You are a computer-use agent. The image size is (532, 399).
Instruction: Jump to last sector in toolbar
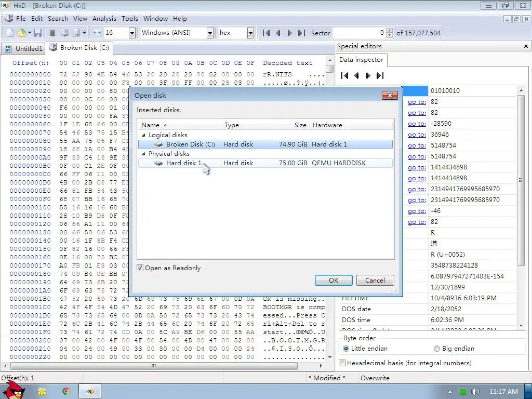[x=301, y=33]
